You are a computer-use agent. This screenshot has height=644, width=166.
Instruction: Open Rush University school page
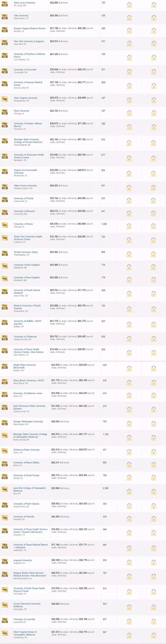coord(21,111)
